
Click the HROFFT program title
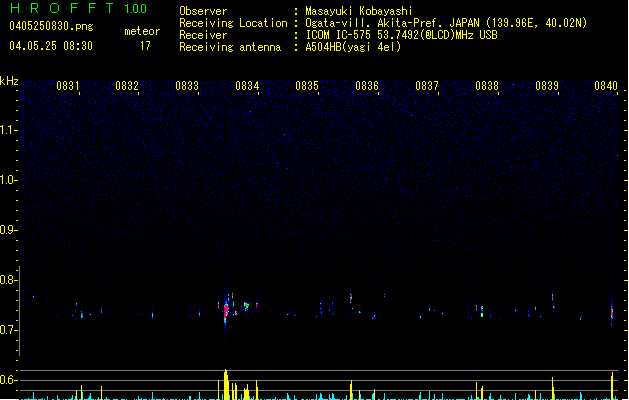click(62, 8)
